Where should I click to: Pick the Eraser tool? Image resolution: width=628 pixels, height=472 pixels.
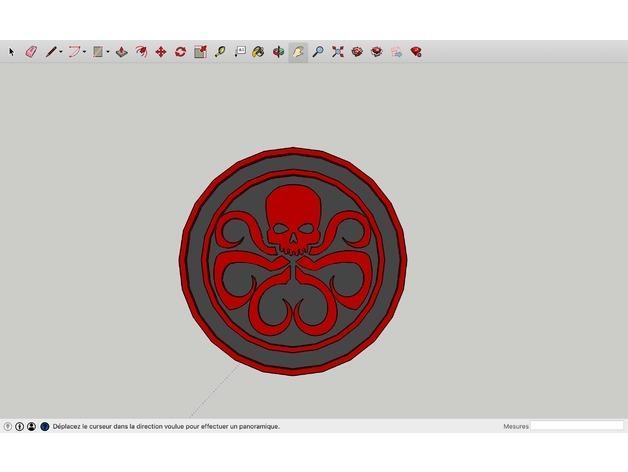tap(31, 52)
